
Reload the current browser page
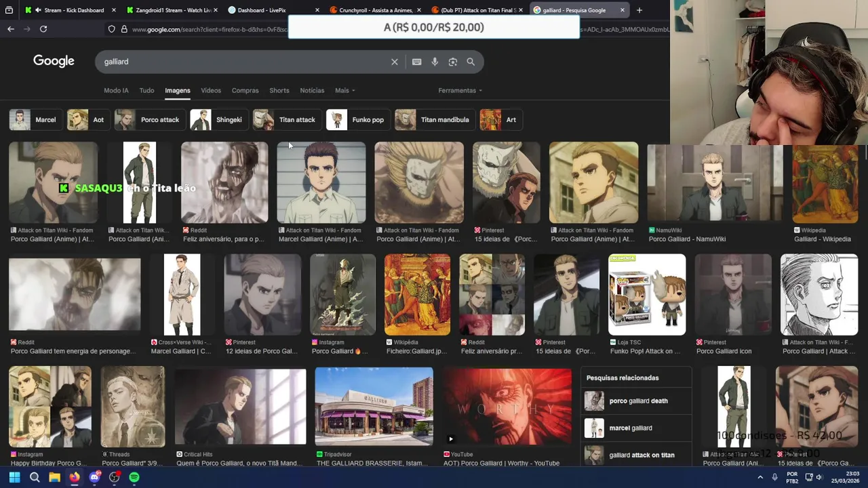[43, 29]
